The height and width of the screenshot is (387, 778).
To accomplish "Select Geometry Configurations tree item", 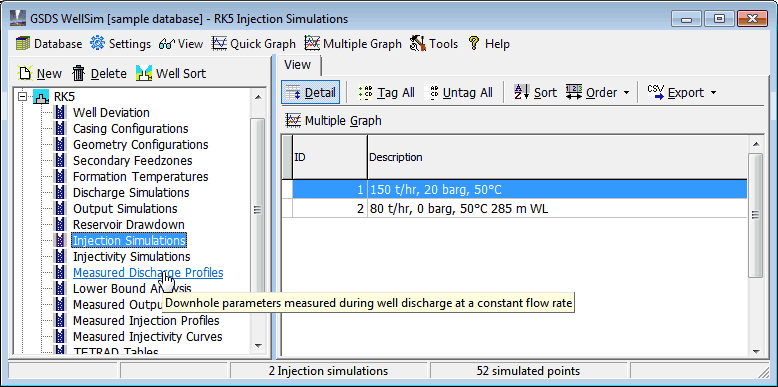I will point(140,145).
